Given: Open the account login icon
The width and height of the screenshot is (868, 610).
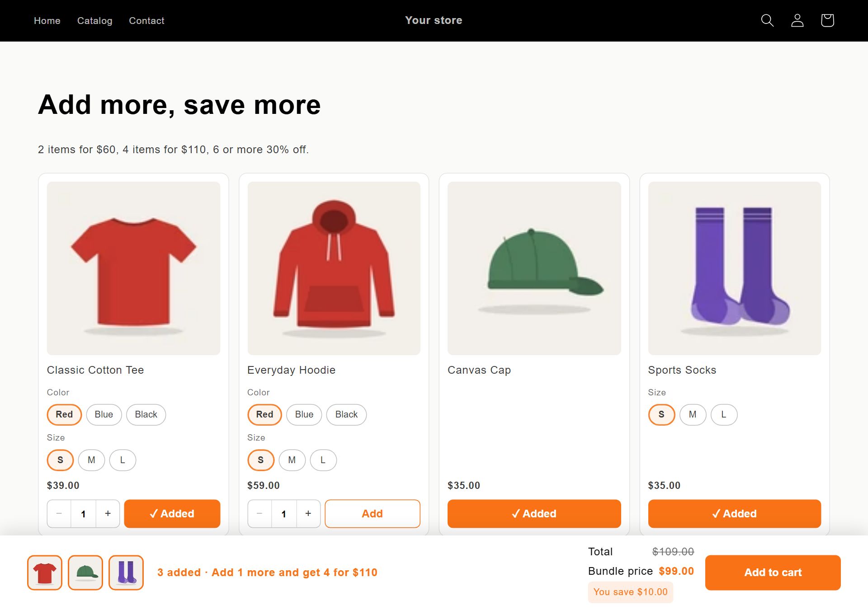Looking at the screenshot, I should point(797,20).
